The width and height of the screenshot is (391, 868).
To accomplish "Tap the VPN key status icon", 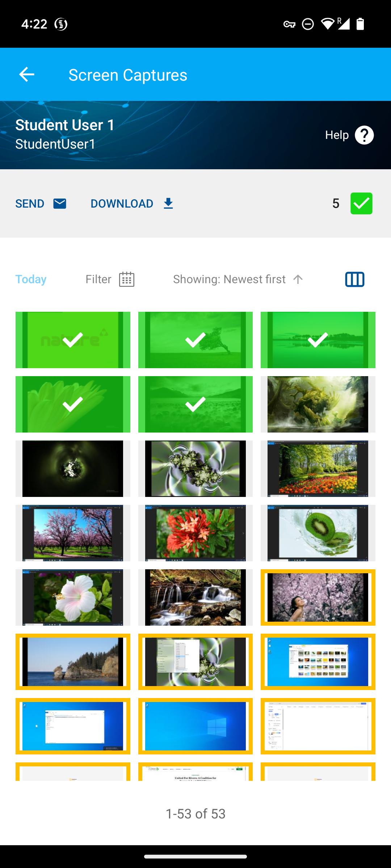I will [x=289, y=24].
